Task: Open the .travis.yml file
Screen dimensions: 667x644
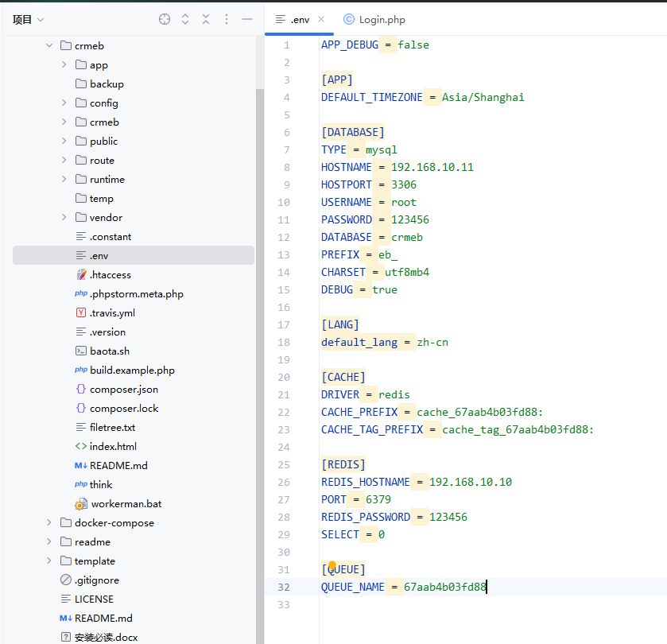Action: [105, 313]
